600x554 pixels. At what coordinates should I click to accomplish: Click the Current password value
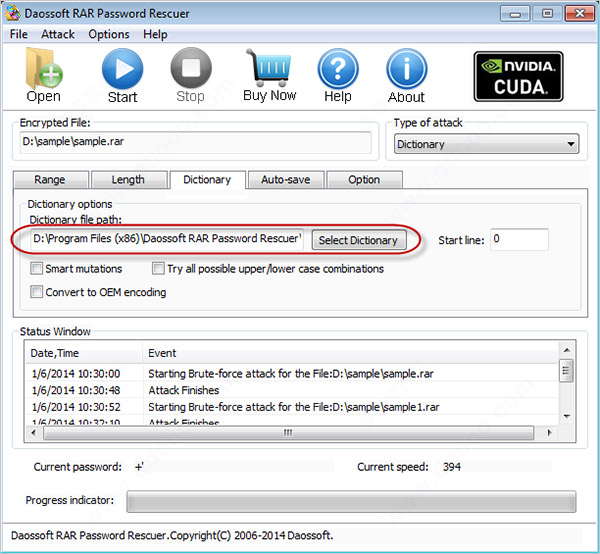coord(139,467)
